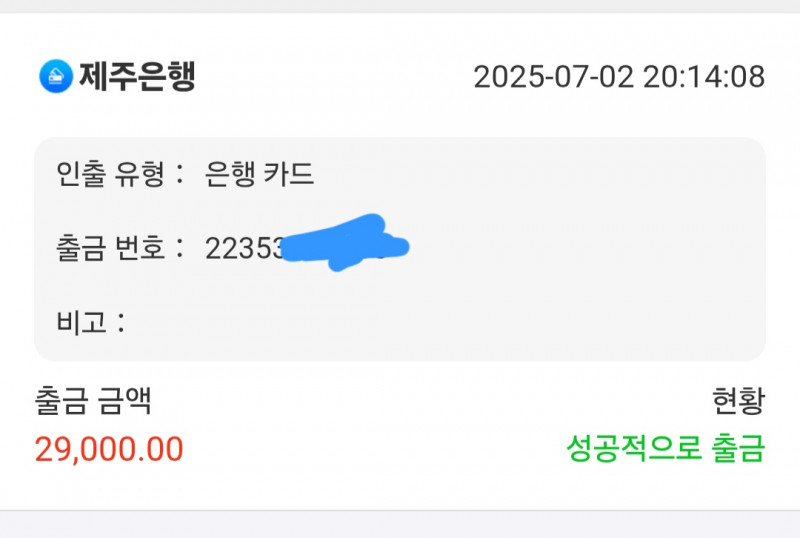Viewport: 800px width, 538px height.
Task: Click the empty remark area after 비고
Action: pyautogui.click(x=400, y=322)
